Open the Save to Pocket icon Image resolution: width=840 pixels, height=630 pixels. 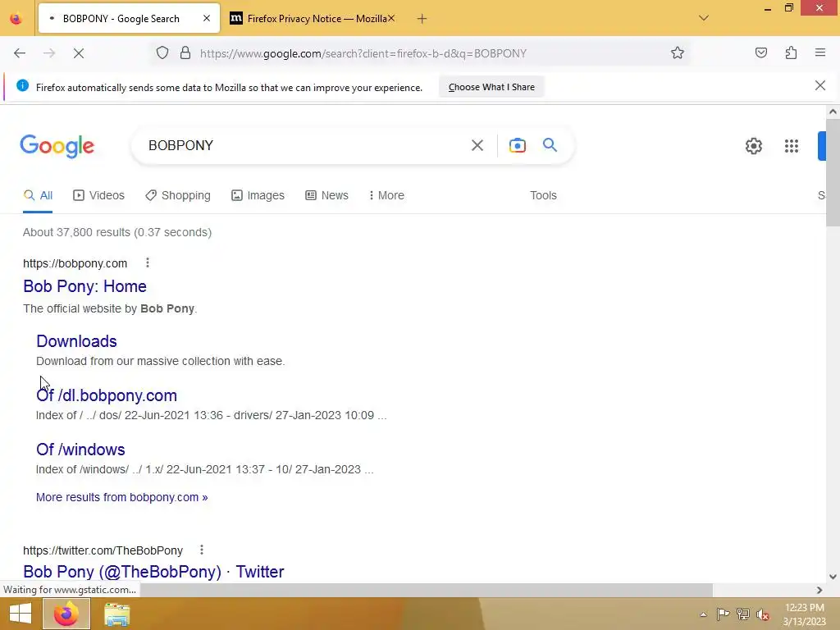pos(761,53)
